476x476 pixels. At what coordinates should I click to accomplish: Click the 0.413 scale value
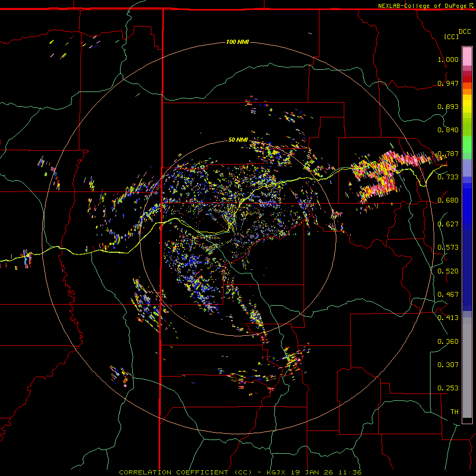coord(448,318)
